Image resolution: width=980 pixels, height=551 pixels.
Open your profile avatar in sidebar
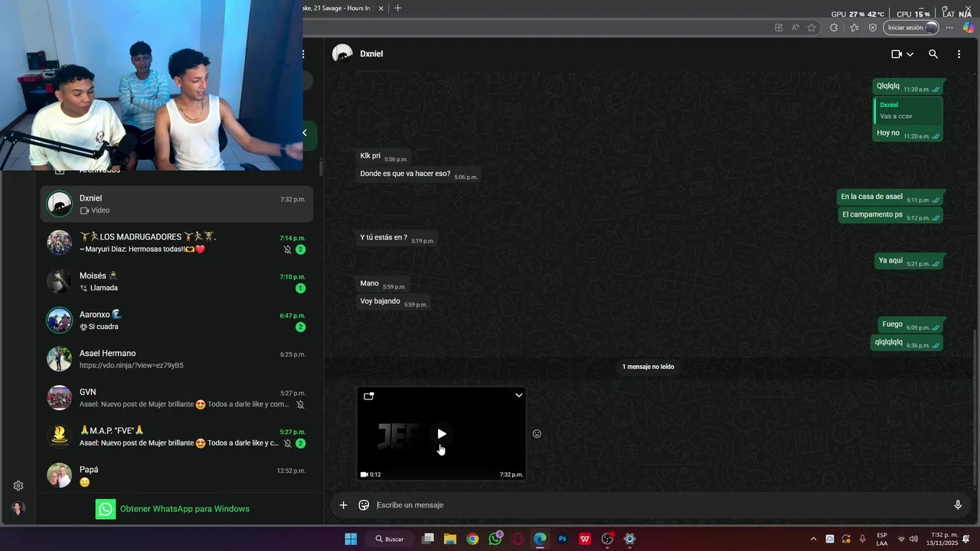[18, 509]
